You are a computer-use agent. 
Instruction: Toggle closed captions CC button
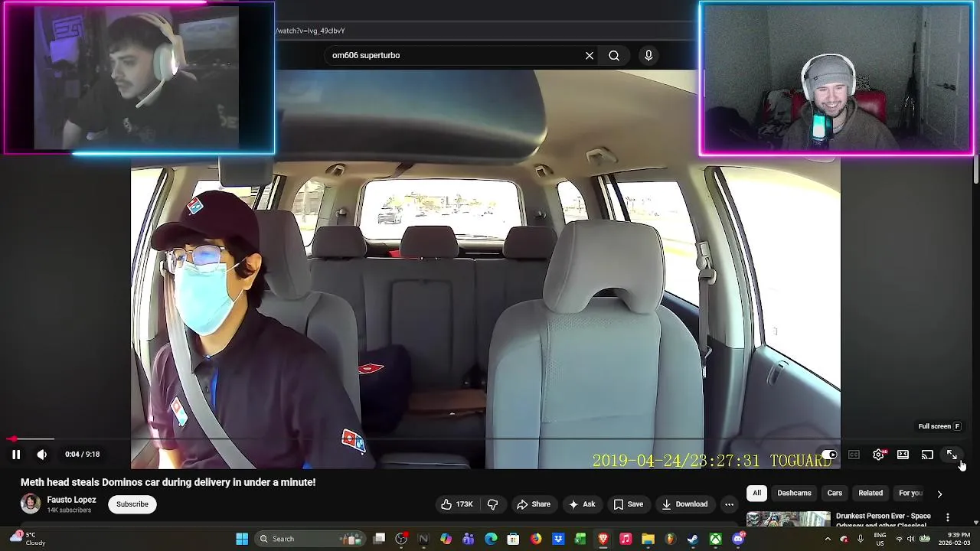(x=854, y=455)
